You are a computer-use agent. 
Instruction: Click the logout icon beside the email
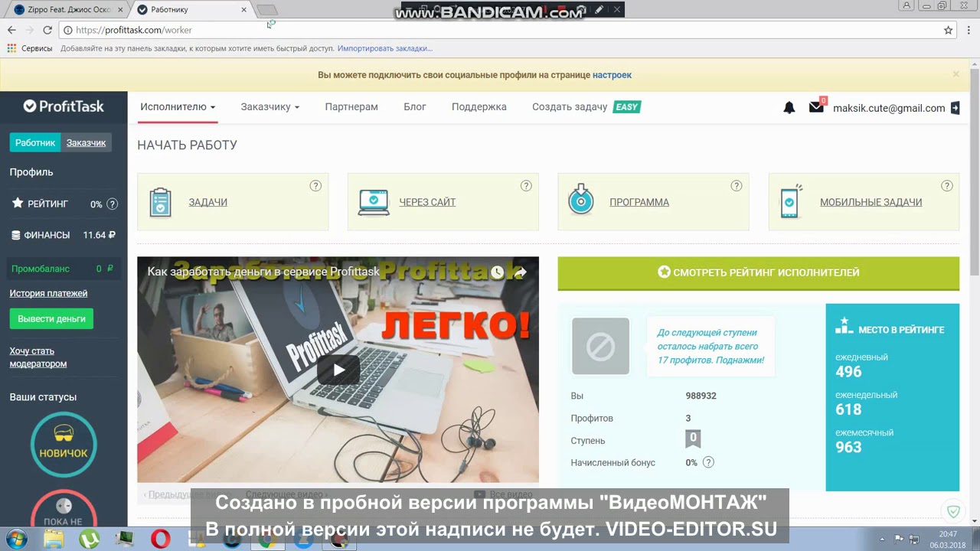tap(955, 108)
